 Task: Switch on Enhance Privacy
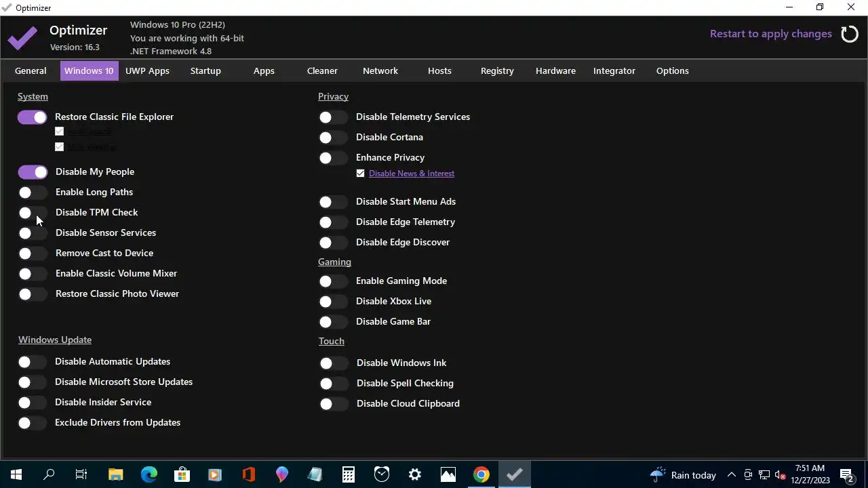[333, 158]
